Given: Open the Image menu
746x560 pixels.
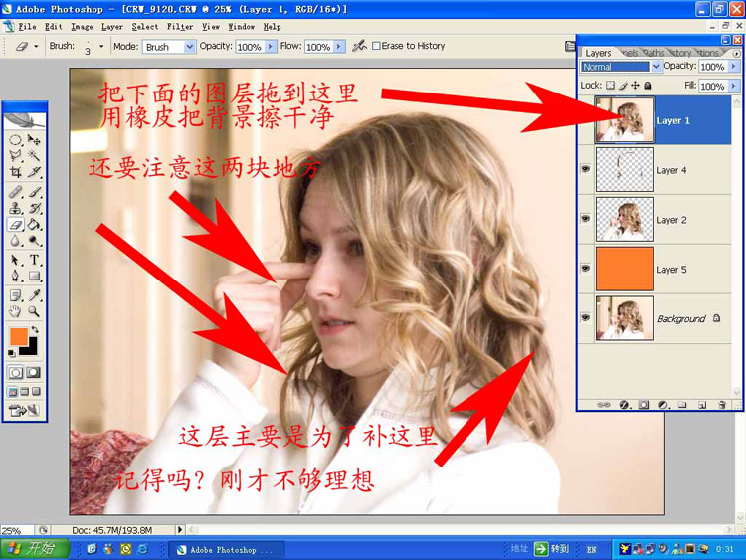Looking at the screenshot, I should [x=82, y=27].
